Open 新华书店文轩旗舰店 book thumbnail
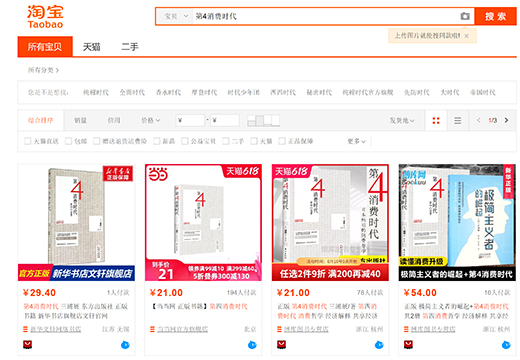Screen dimensions: 520x360 click(x=76, y=223)
